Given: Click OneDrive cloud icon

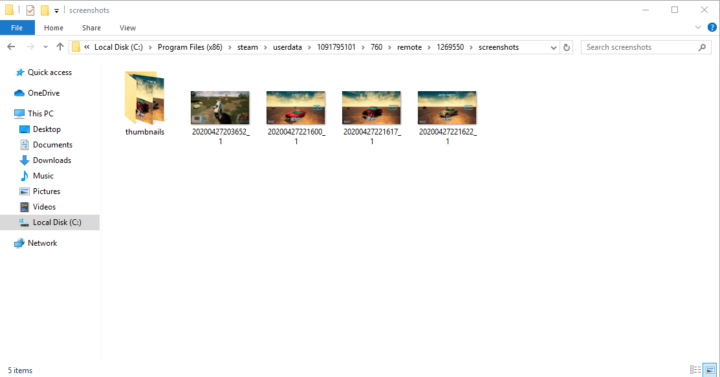Looking at the screenshot, I should [19, 93].
